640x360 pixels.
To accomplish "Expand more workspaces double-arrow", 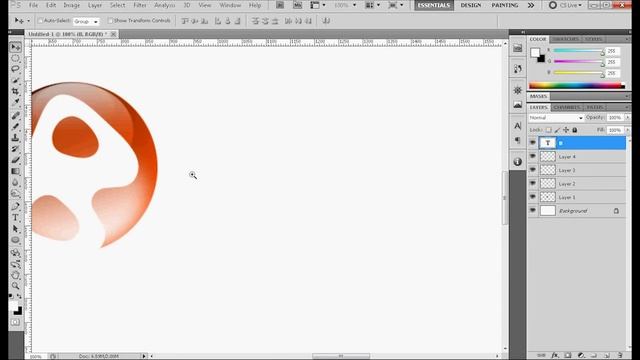I will (531, 5).
